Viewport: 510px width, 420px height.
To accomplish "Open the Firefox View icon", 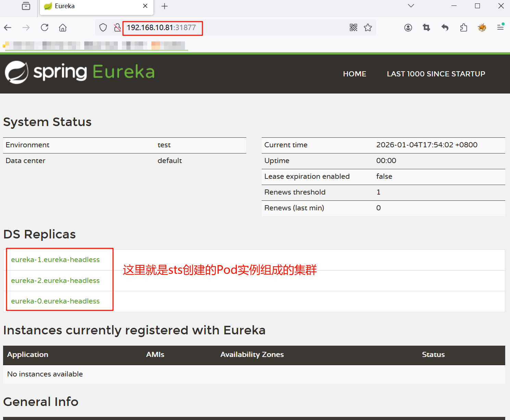I will click(x=26, y=6).
